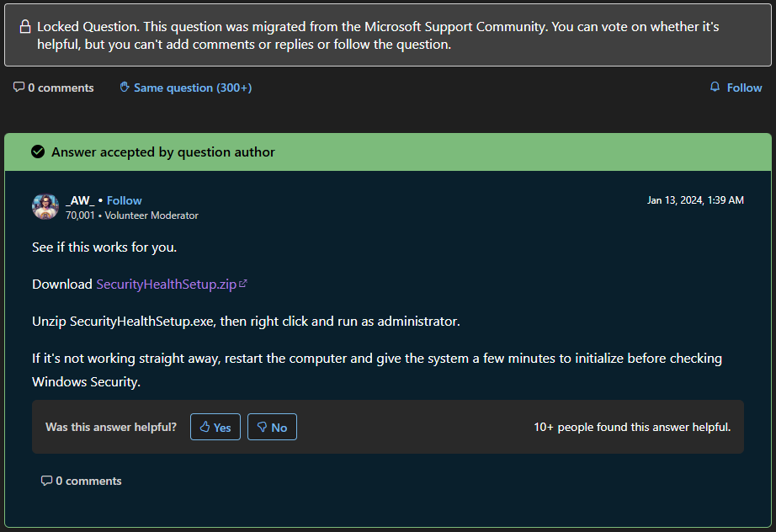The width and height of the screenshot is (776, 532).
Task: Click the paragraph about restarting the computer
Action: (x=377, y=370)
